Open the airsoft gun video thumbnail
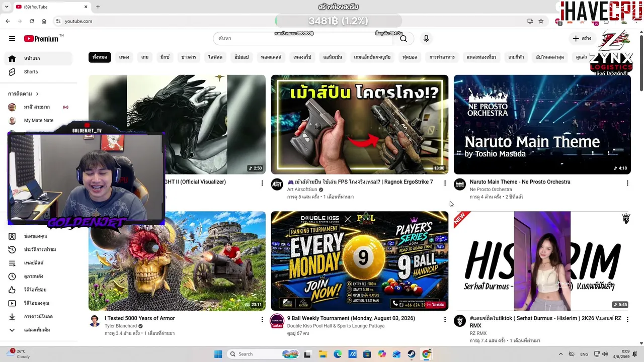Screen dimensions: 644x362 tap(360, 125)
